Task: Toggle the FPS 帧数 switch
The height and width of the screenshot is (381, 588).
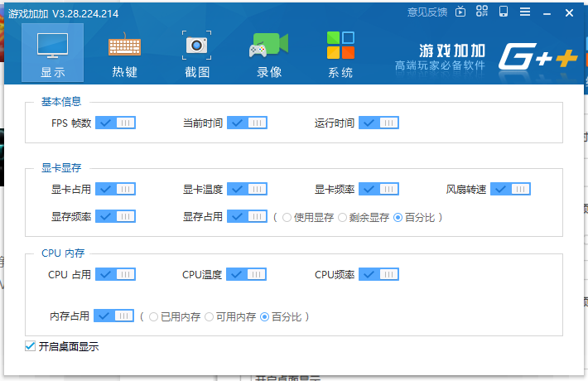Action: coord(115,123)
